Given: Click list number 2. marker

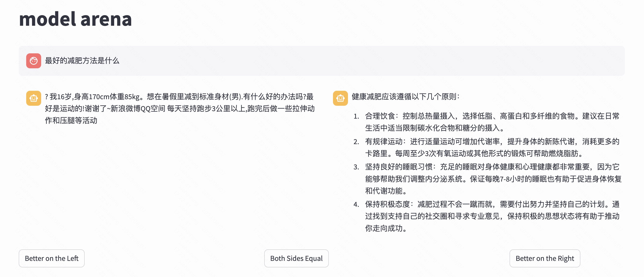Looking at the screenshot, I should point(356,142).
